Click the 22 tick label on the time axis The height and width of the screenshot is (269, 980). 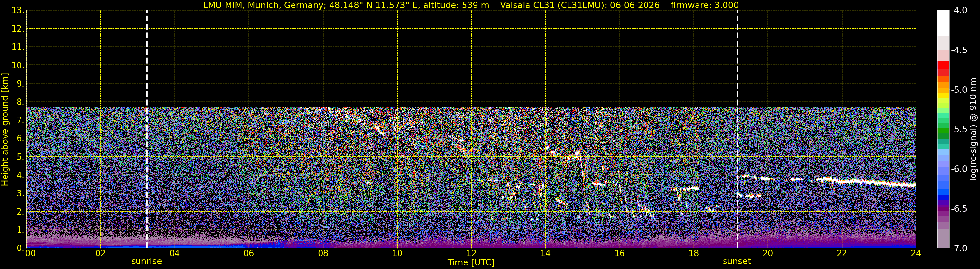point(842,253)
